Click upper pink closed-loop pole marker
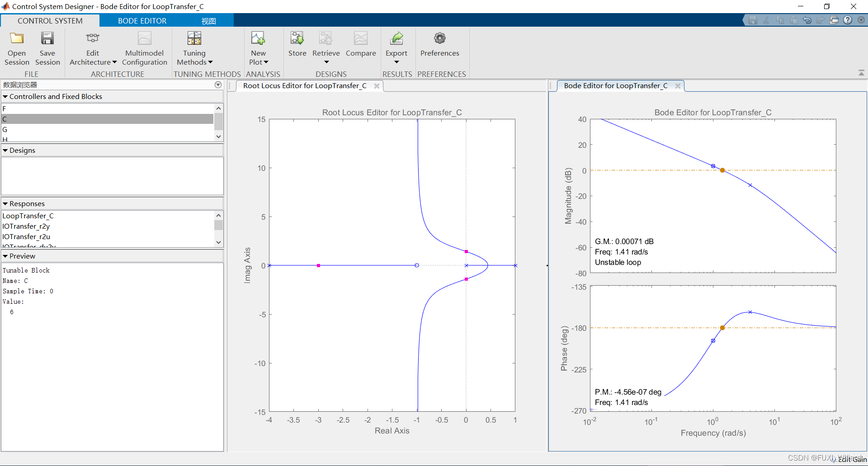This screenshot has width=868, height=466. 466,251
